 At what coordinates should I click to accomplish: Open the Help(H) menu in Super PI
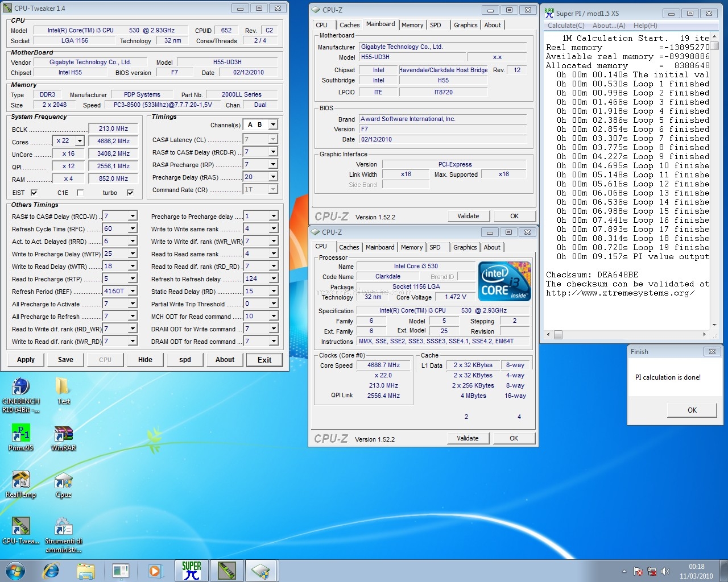pyautogui.click(x=646, y=26)
